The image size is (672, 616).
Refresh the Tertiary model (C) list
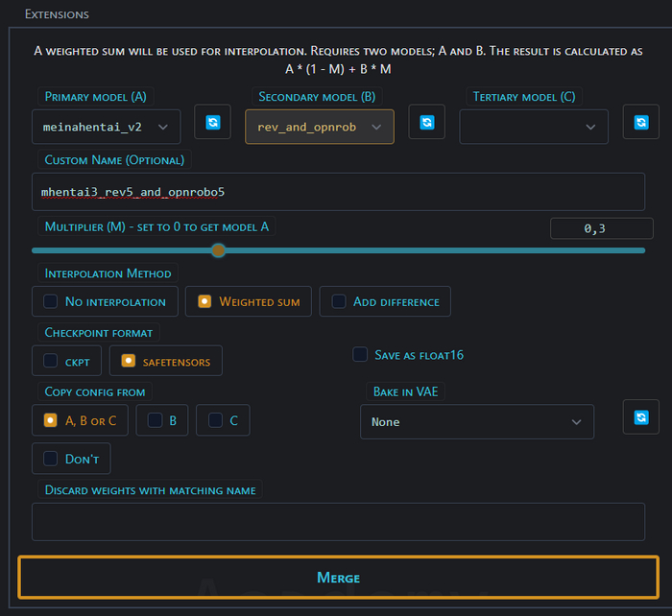tap(640, 123)
